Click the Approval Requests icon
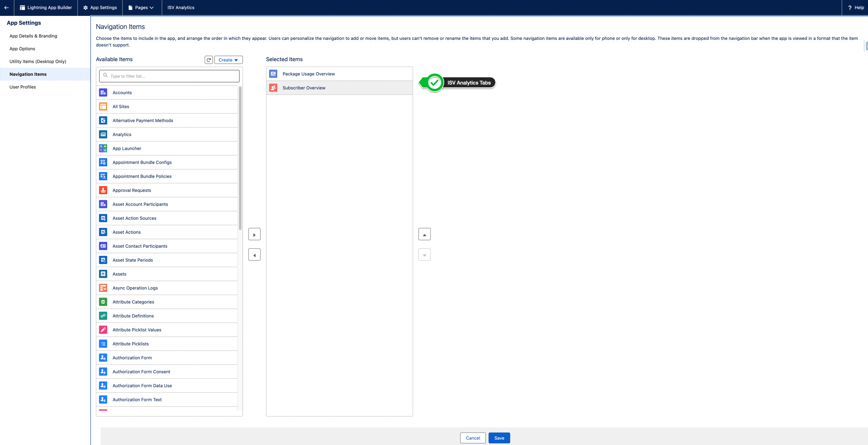The width and height of the screenshot is (868, 445). (103, 190)
